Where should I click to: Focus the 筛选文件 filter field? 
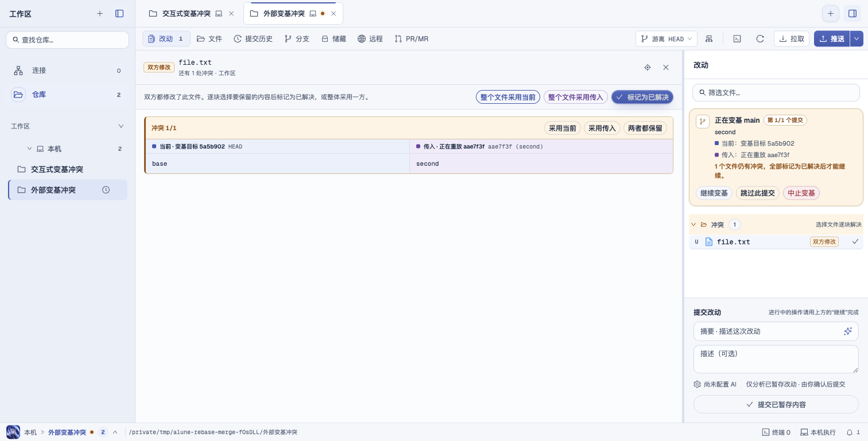[776, 92]
